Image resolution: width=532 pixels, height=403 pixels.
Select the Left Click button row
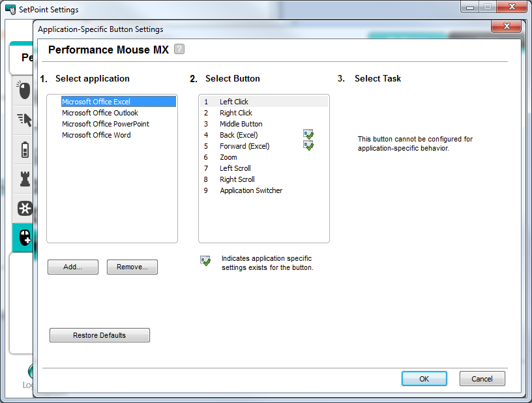click(x=264, y=102)
